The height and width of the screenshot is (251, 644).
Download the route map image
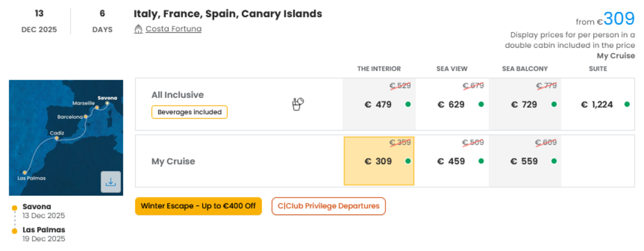coord(111,182)
